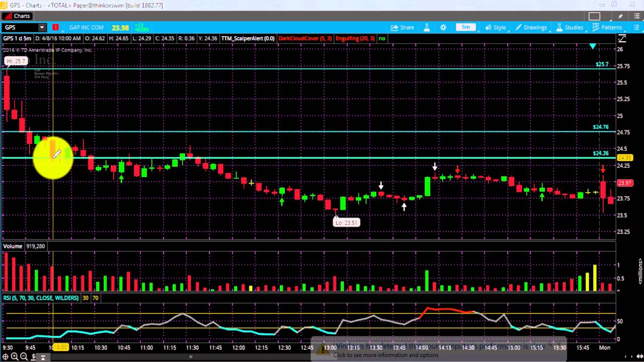The height and width of the screenshot is (362, 644).
Task: Click the flask icon next to Share
Action: coord(427,27)
